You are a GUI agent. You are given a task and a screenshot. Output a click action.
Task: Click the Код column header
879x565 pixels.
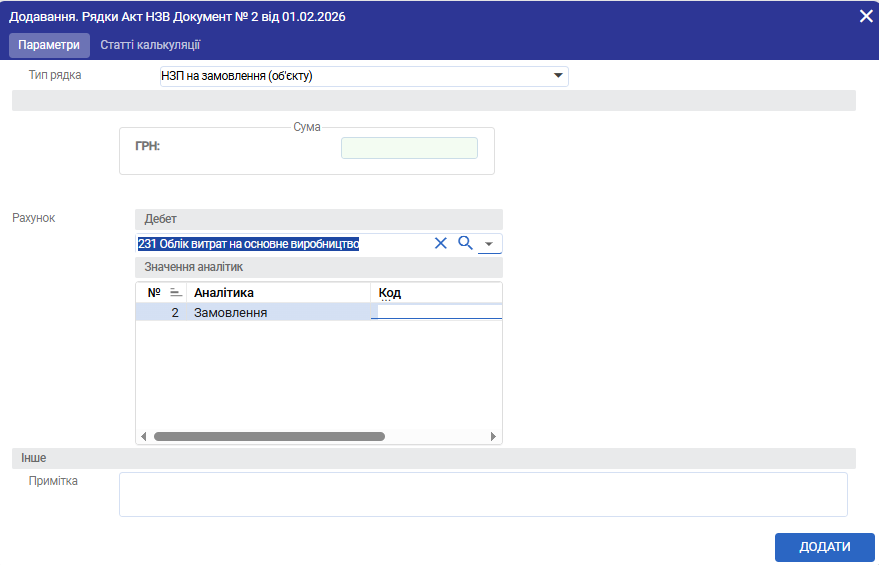point(435,292)
